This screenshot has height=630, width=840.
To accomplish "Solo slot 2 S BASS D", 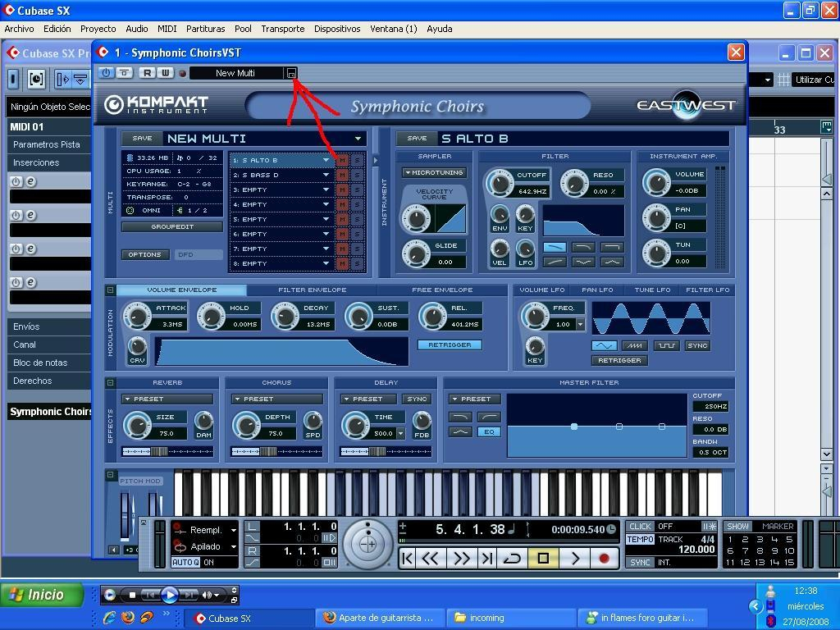I will (357, 176).
